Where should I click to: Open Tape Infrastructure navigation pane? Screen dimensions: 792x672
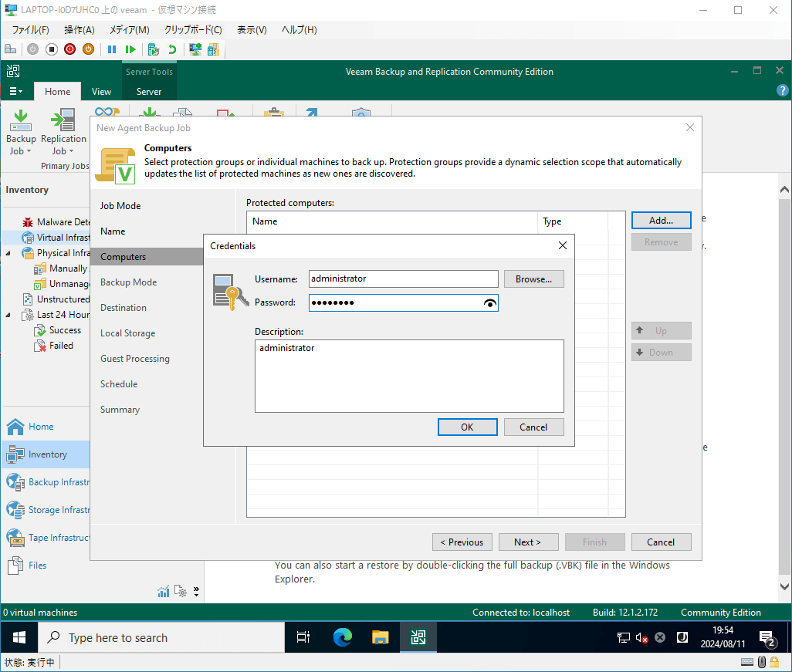tap(46, 538)
